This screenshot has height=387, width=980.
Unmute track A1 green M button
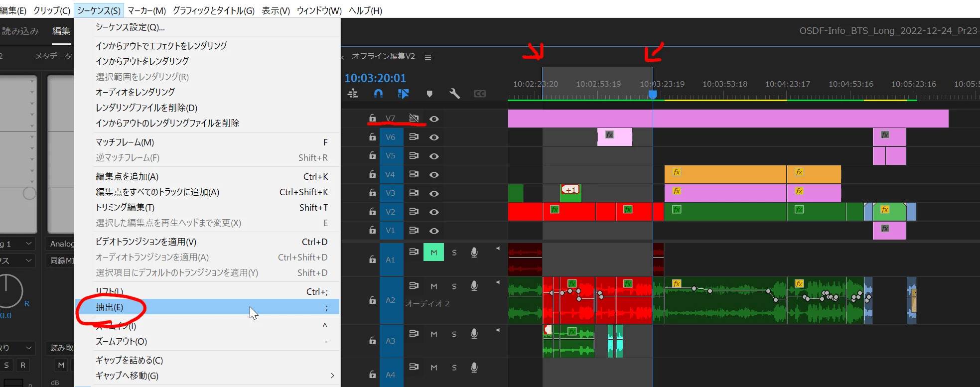[433, 253]
